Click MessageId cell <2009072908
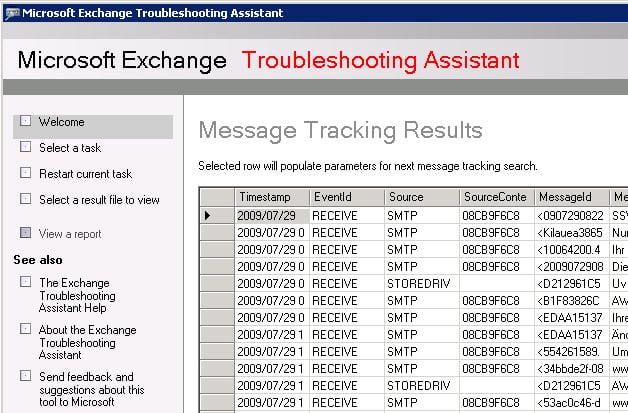This screenshot has height=413, width=628. point(572,267)
